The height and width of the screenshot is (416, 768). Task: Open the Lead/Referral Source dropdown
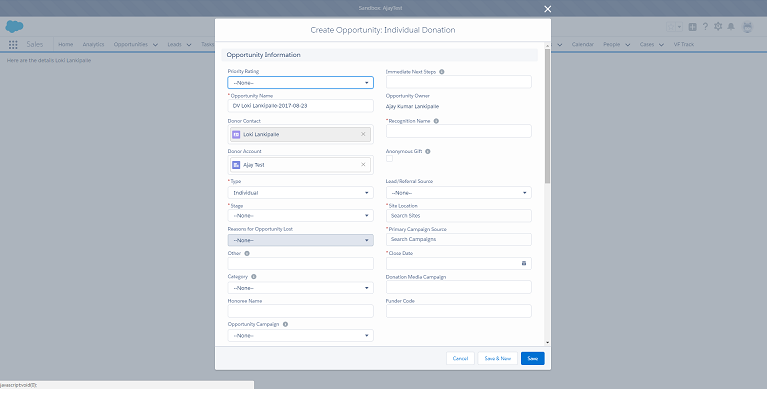tap(458, 193)
